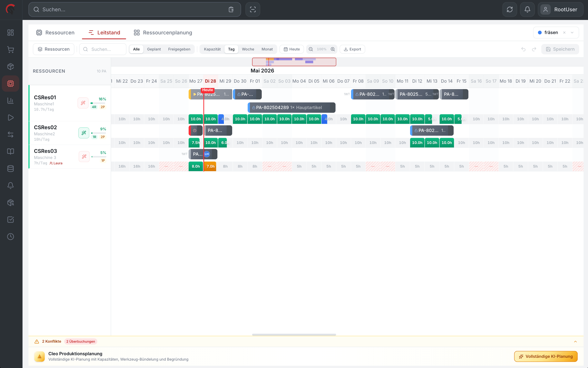Viewport: 588px width, 368px height.
Task: Open the clock history sidebar icon
Action: click(10, 237)
